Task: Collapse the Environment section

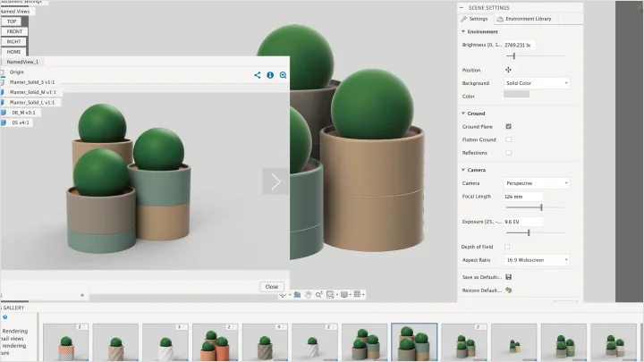Action: coord(463,31)
